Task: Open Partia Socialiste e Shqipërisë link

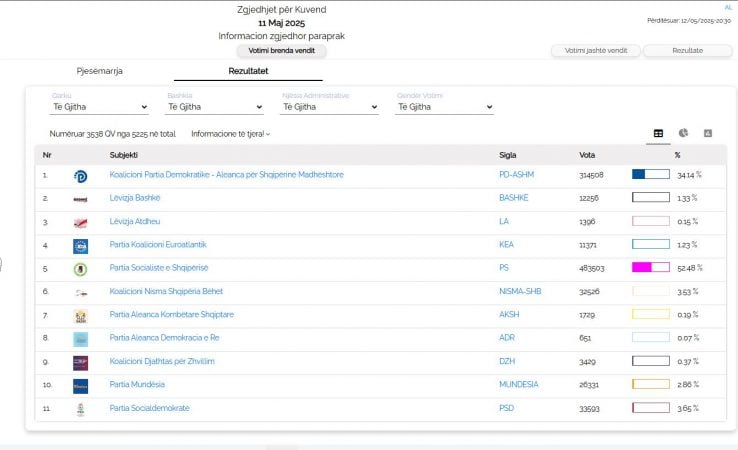Action: [158, 268]
